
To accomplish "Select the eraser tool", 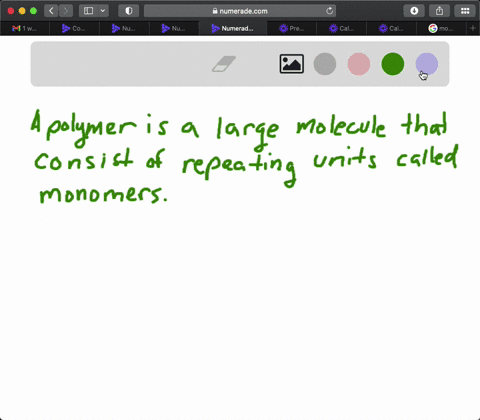I will pos(224,64).
